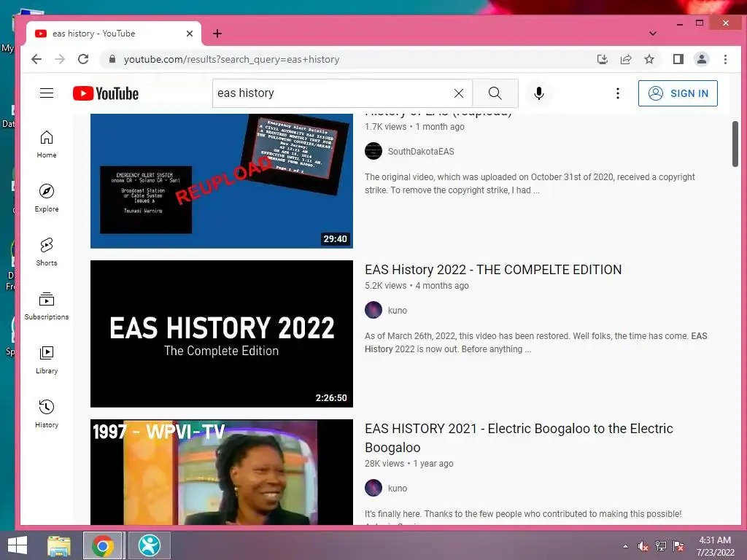Open Subscriptions in the sidebar

(x=46, y=306)
